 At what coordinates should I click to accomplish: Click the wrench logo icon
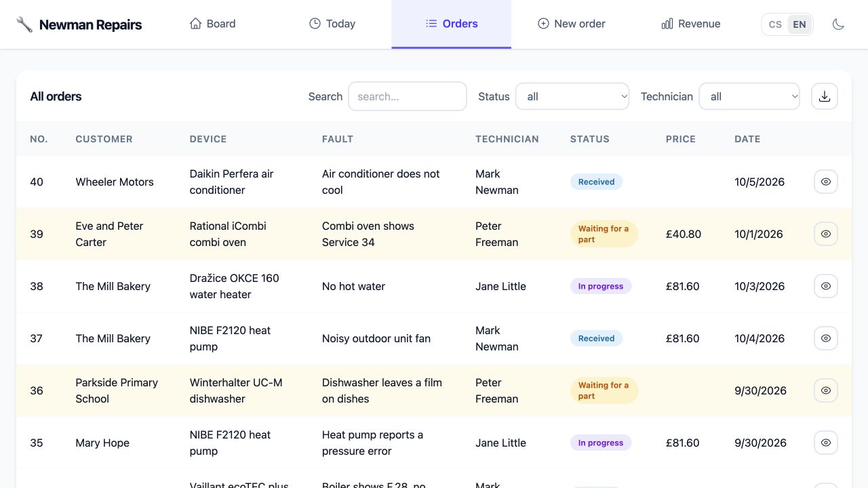click(24, 24)
